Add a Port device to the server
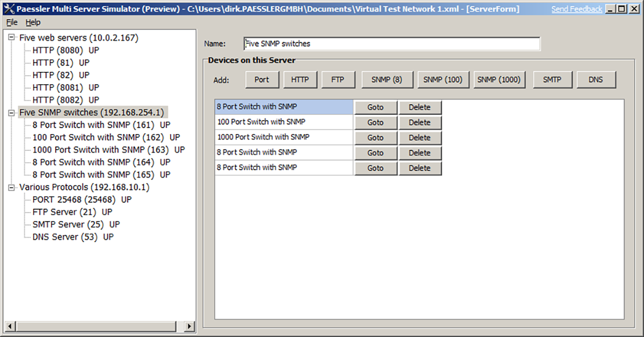Viewport: 644px width, 337px height. click(x=262, y=80)
